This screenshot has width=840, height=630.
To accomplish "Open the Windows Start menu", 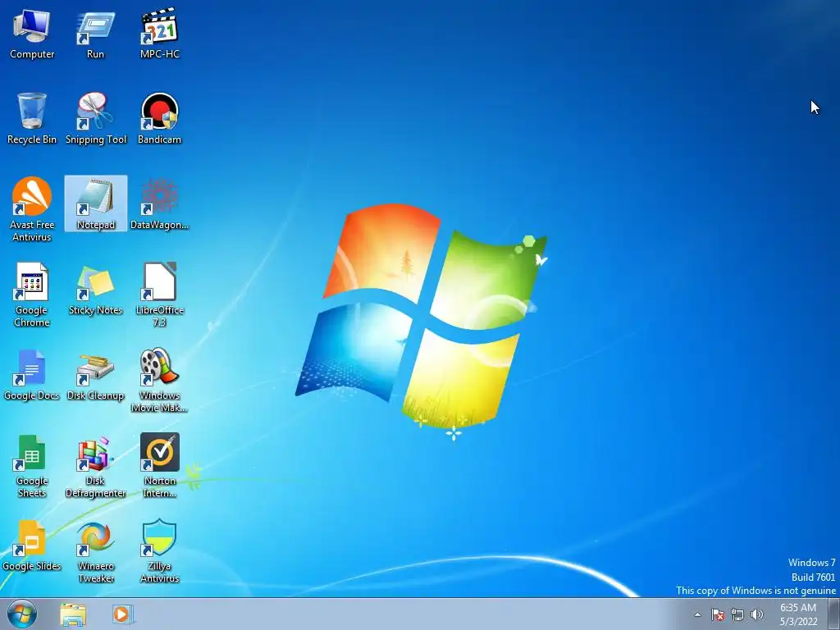I will pyautogui.click(x=22, y=614).
